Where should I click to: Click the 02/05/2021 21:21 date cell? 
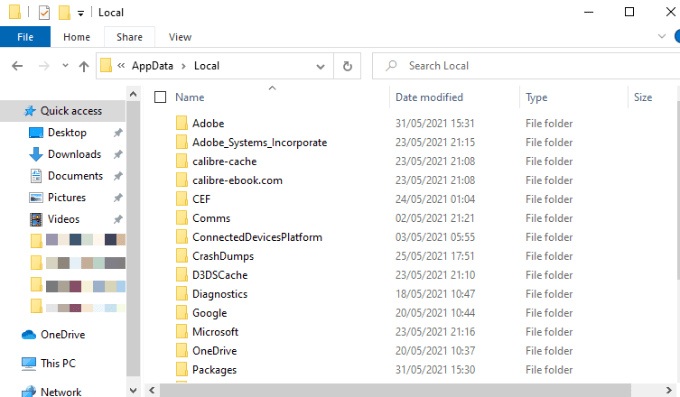point(435,218)
